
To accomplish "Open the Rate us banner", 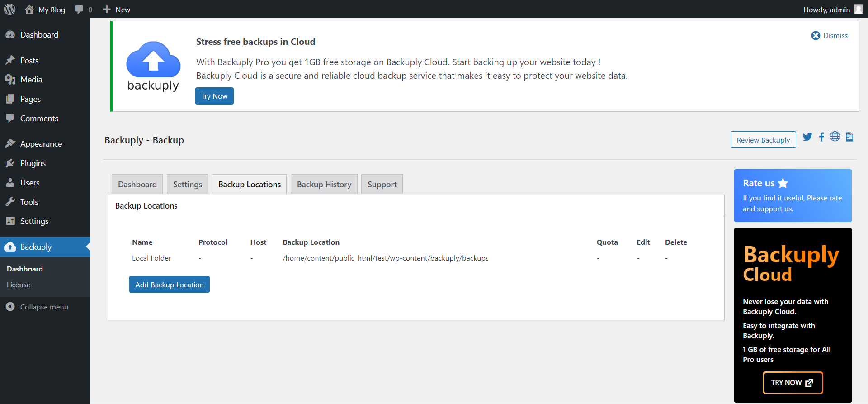I will point(793,195).
